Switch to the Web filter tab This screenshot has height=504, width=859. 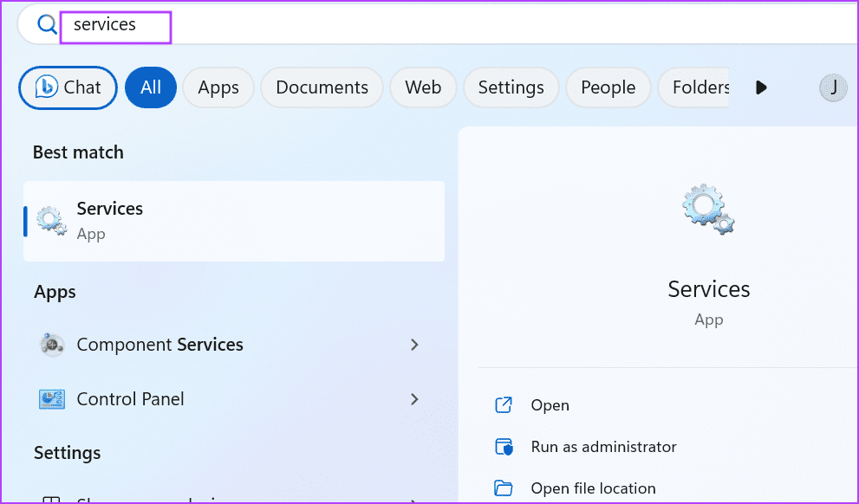(x=423, y=87)
